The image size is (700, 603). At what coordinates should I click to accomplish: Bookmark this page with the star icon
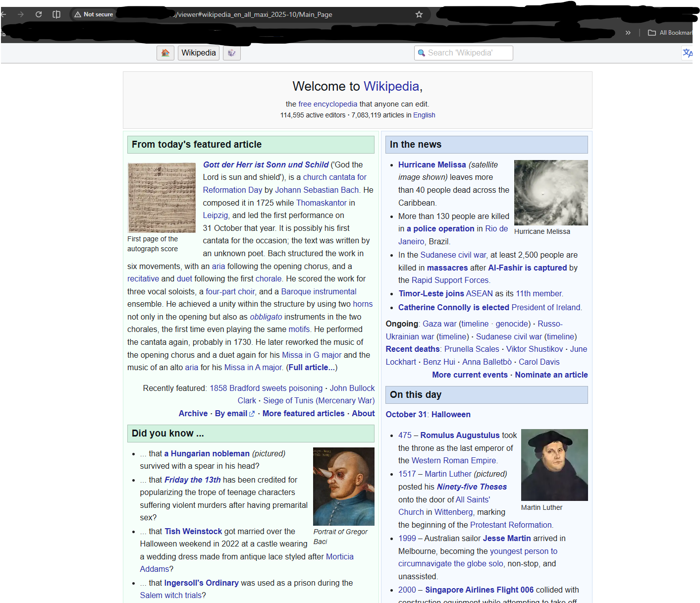click(419, 14)
